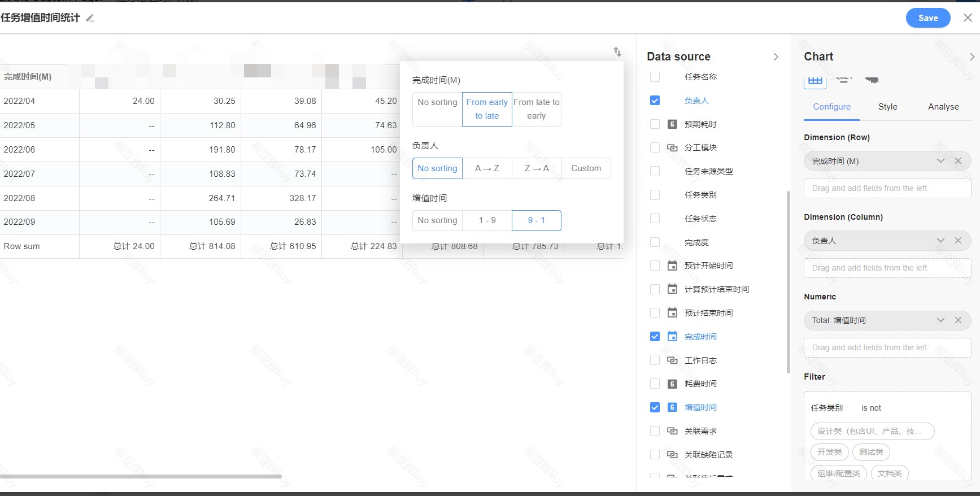Click the calendar icon beside 预计开始时间

coord(672,266)
